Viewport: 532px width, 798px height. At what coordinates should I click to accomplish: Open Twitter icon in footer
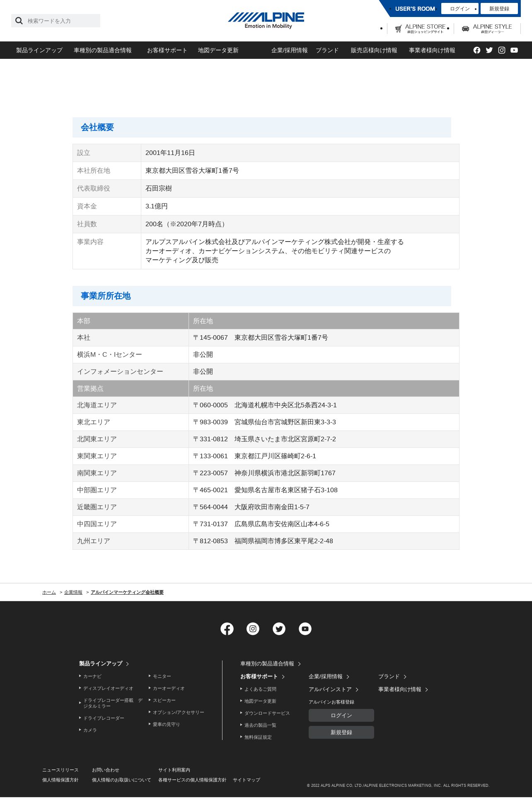279,629
